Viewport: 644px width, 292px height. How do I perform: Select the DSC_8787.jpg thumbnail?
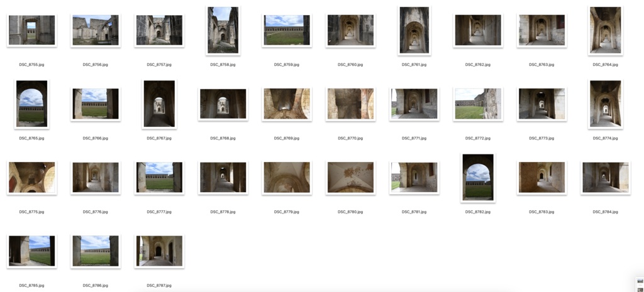[159, 251]
